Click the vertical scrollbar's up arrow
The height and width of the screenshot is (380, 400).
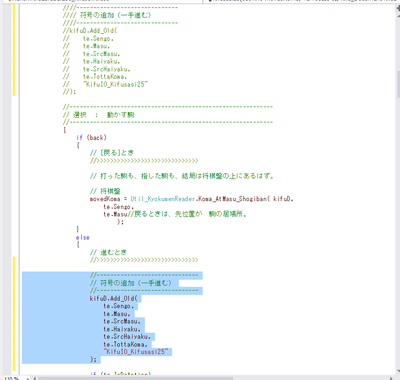(398, 17)
